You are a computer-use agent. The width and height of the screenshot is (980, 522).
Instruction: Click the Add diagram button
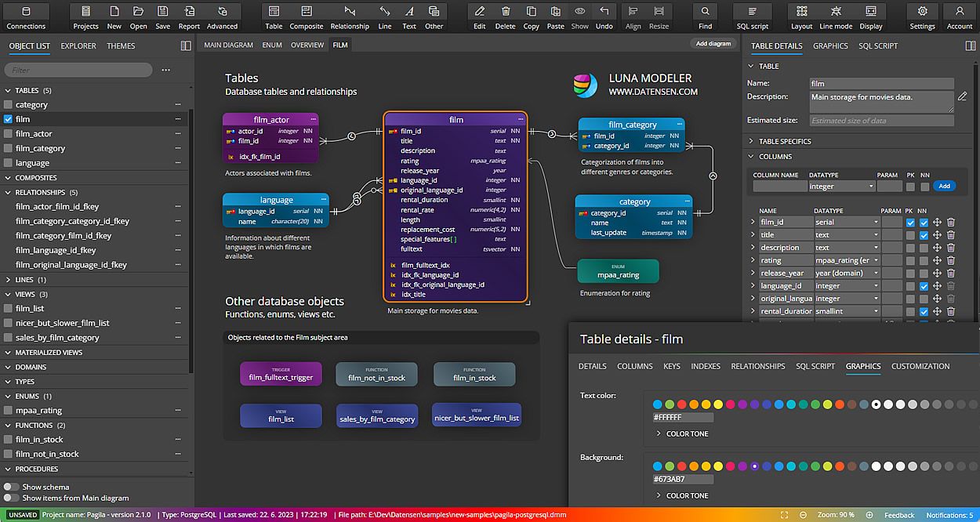coord(712,43)
